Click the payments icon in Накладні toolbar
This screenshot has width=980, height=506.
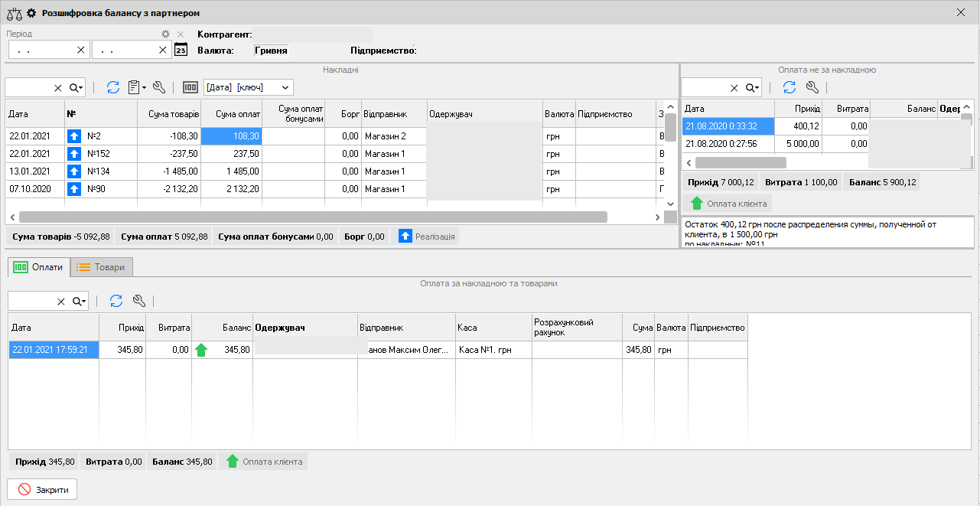[190, 87]
